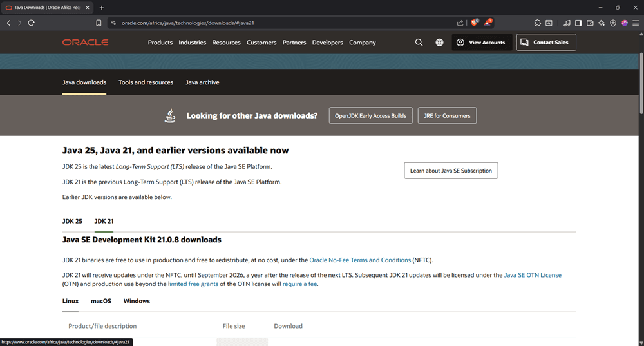Toggle the browser sidebar panel icon
The height and width of the screenshot is (346, 644).
(578, 23)
